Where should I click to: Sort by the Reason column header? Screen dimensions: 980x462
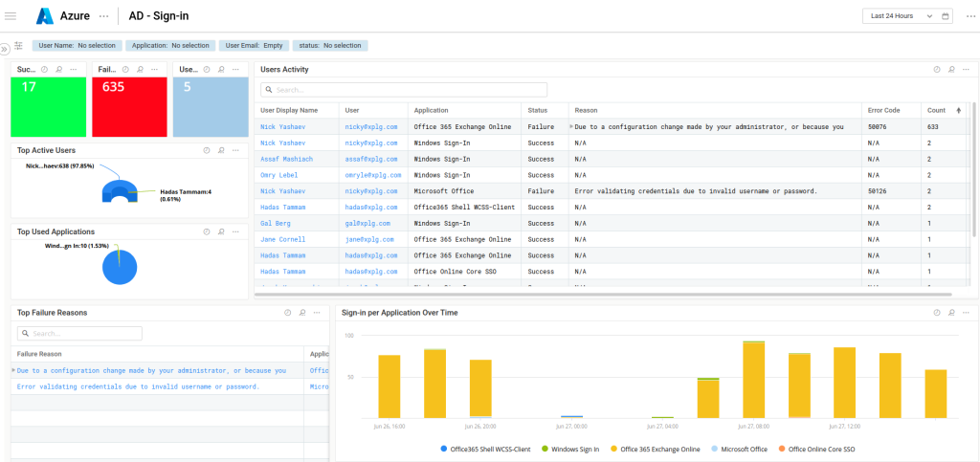[586, 111]
